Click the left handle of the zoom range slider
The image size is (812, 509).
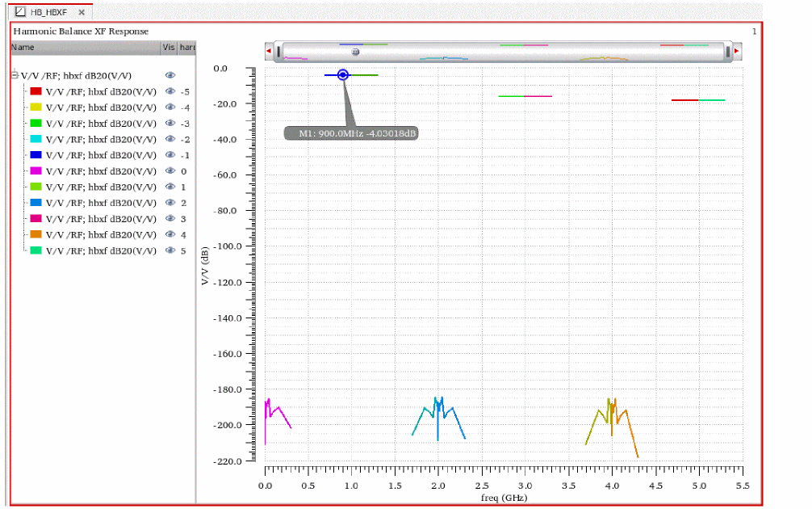(x=278, y=53)
